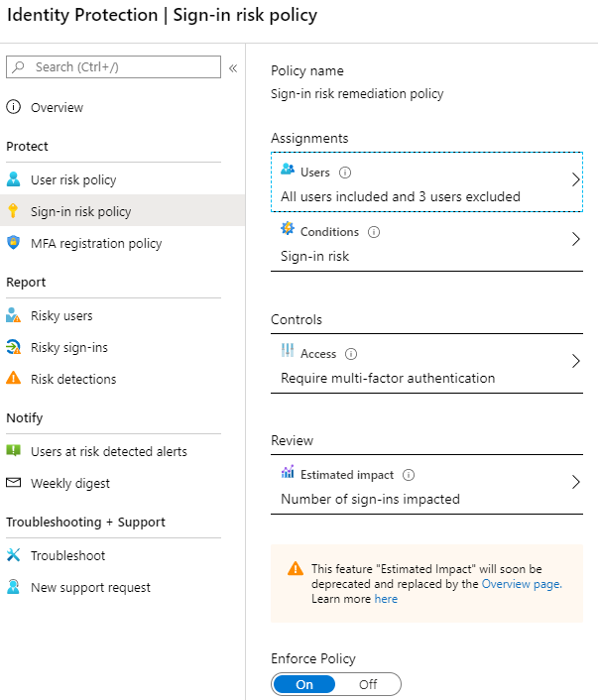Click the Sign-in risk remediation policy name

click(x=357, y=94)
